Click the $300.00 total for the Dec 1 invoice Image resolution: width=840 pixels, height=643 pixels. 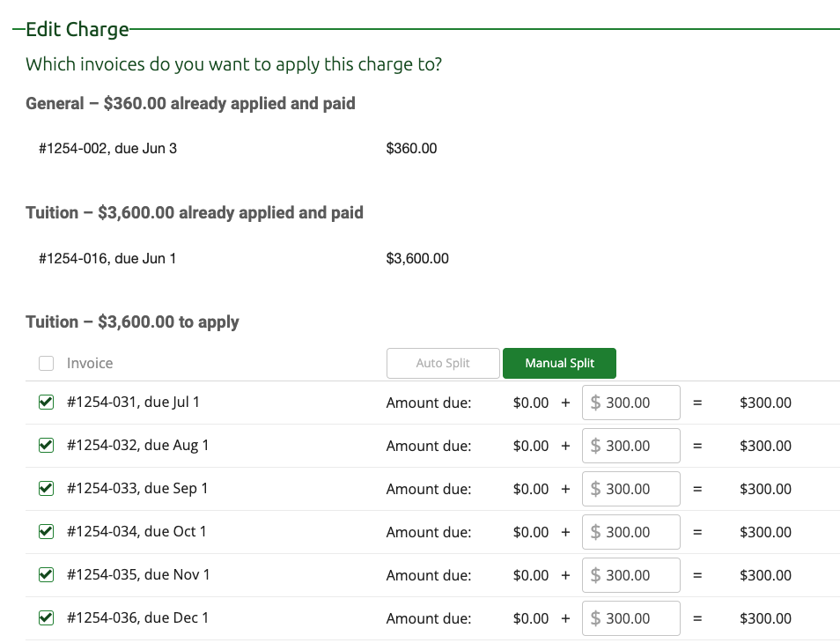tap(765, 618)
